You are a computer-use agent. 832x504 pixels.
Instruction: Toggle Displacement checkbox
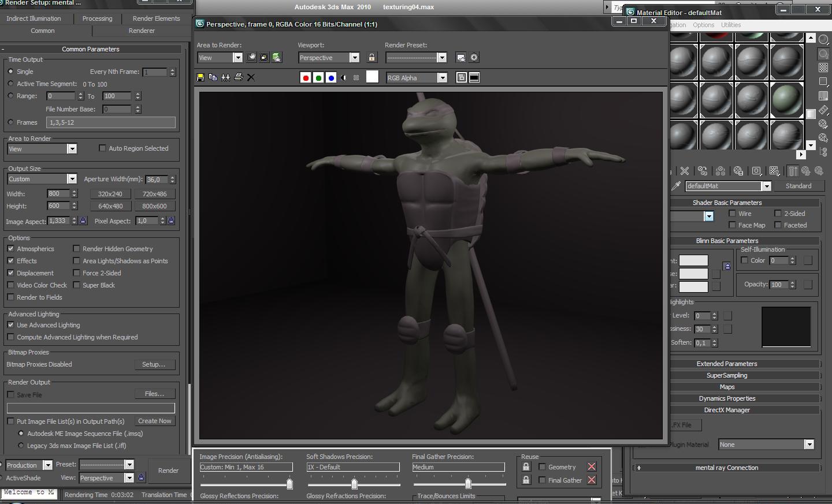(x=10, y=273)
